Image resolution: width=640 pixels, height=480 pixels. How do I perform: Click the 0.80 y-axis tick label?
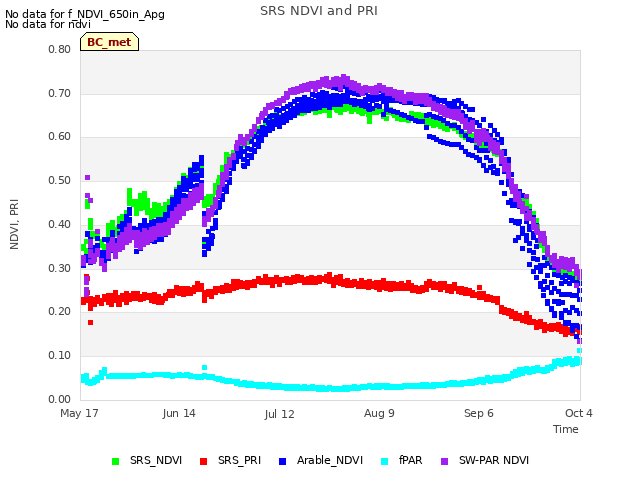(x=59, y=49)
